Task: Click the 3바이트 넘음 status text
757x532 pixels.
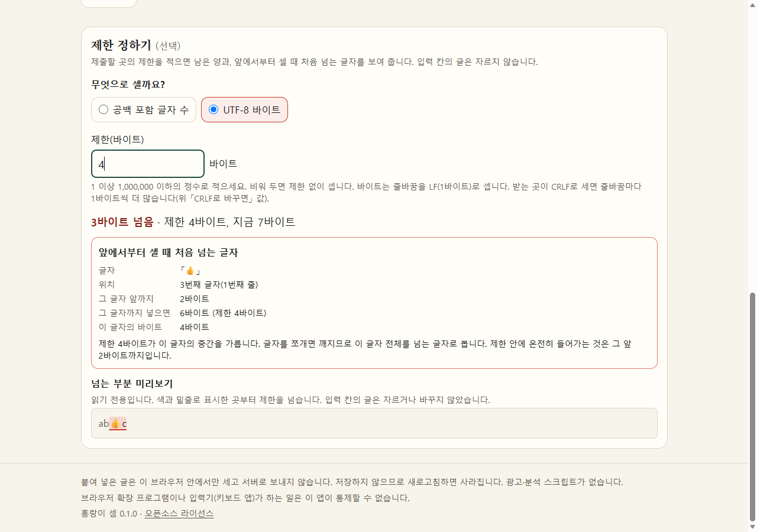Action: 122,222
